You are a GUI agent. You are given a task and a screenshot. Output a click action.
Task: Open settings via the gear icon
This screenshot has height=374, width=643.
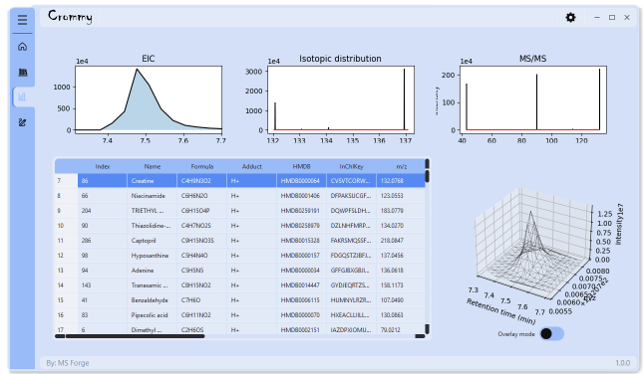(x=570, y=17)
